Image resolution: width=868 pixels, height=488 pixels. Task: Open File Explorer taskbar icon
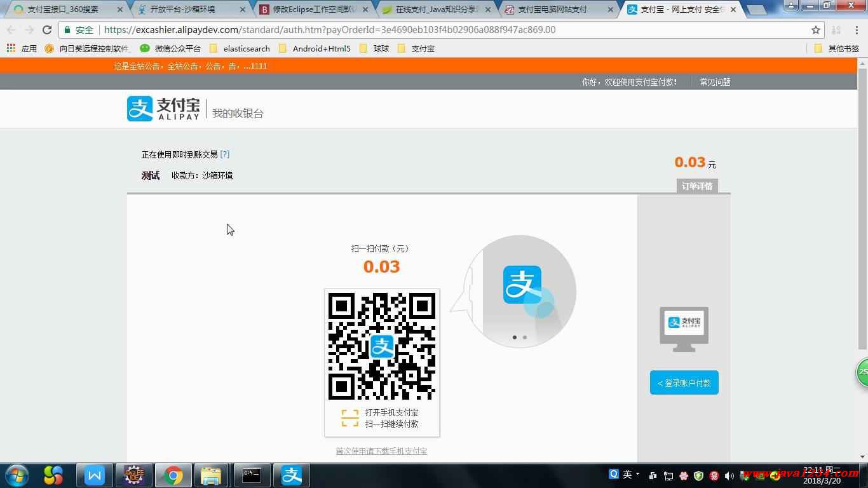pyautogui.click(x=212, y=475)
